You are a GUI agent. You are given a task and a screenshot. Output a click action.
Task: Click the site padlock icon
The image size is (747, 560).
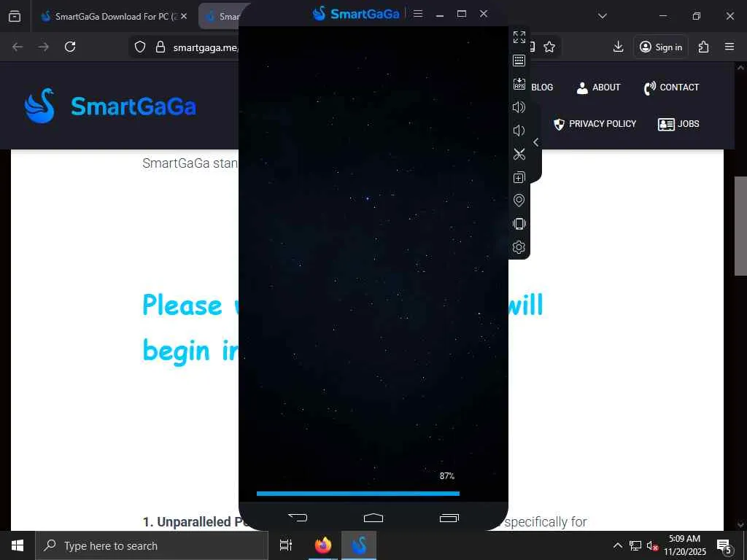(x=160, y=47)
